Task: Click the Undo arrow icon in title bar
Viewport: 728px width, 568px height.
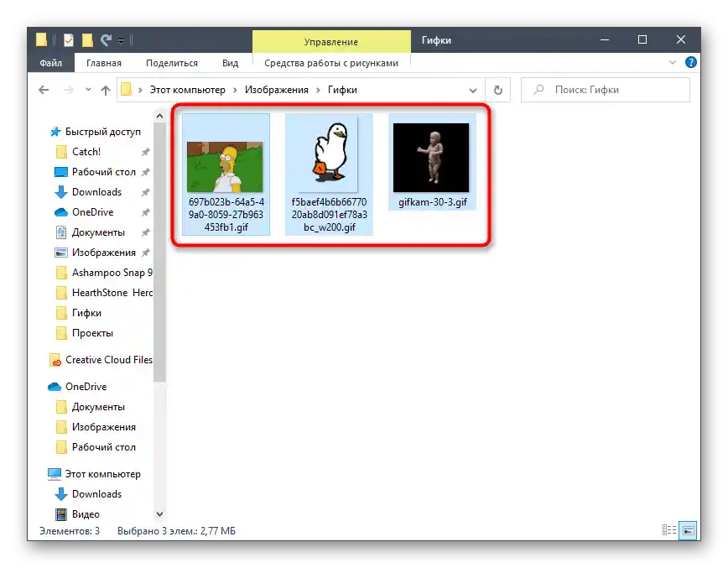Action: click(x=106, y=41)
